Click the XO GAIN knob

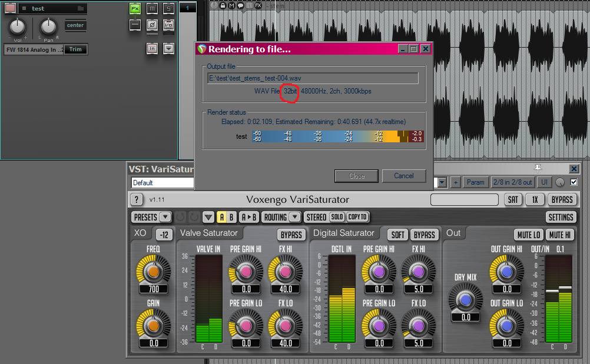click(153, 326)
